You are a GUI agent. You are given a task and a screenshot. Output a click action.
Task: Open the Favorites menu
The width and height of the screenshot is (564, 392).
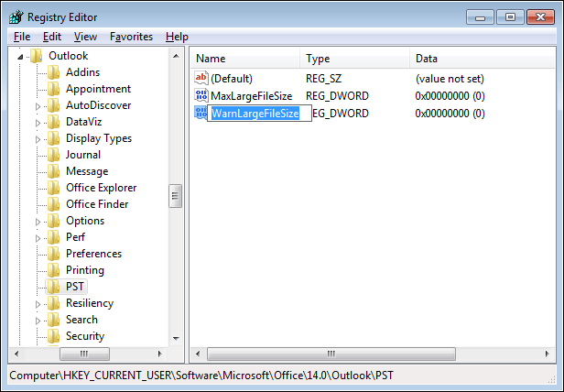(131, 37)
